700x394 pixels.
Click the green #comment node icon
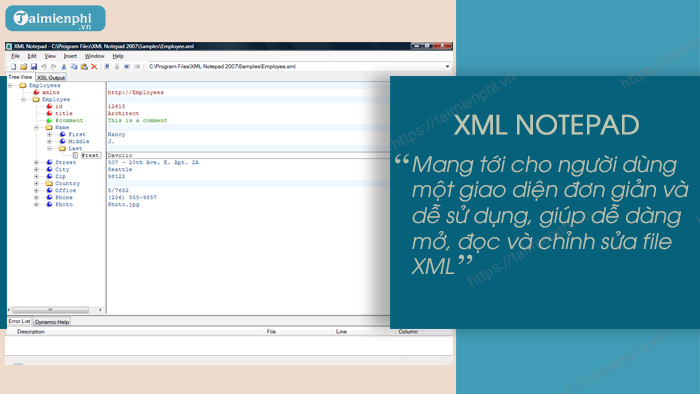(x=50, y=120)
